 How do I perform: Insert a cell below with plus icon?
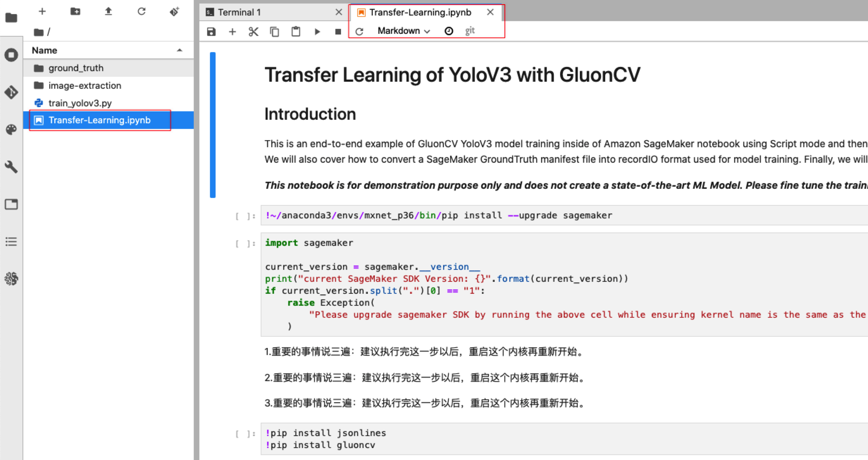(x=232, y=32)
